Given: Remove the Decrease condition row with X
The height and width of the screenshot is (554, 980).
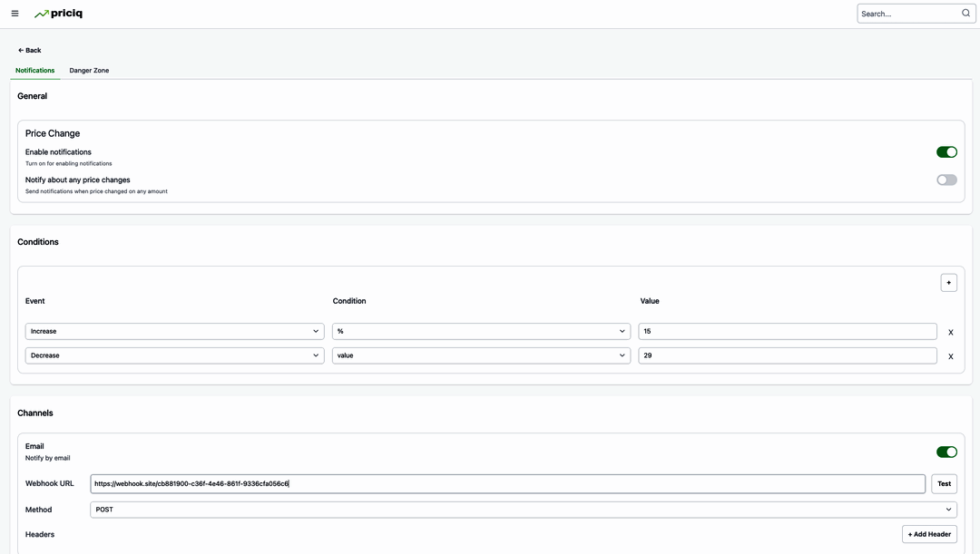Looking at the screenshot, I should coord(950,357).
